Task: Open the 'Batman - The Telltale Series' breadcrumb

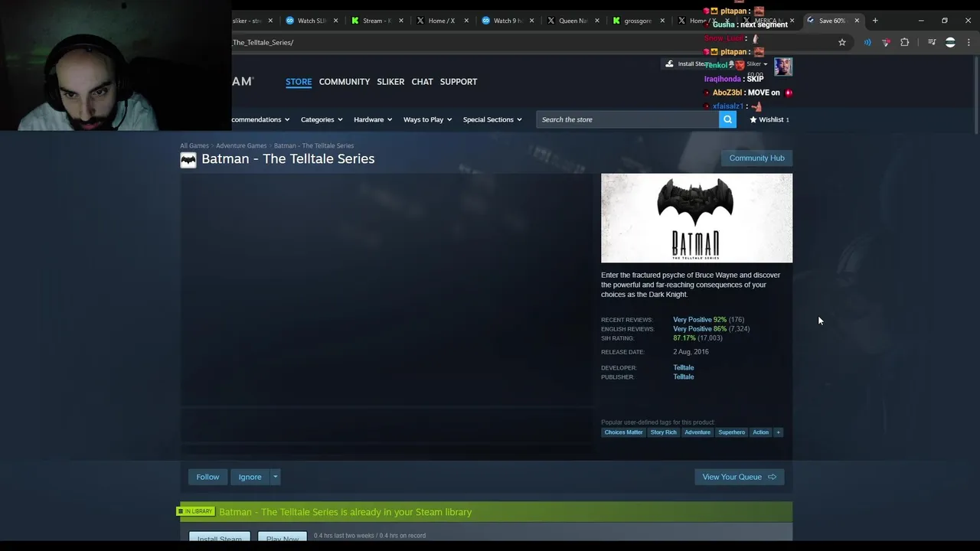Action: [x=314, y=145]
